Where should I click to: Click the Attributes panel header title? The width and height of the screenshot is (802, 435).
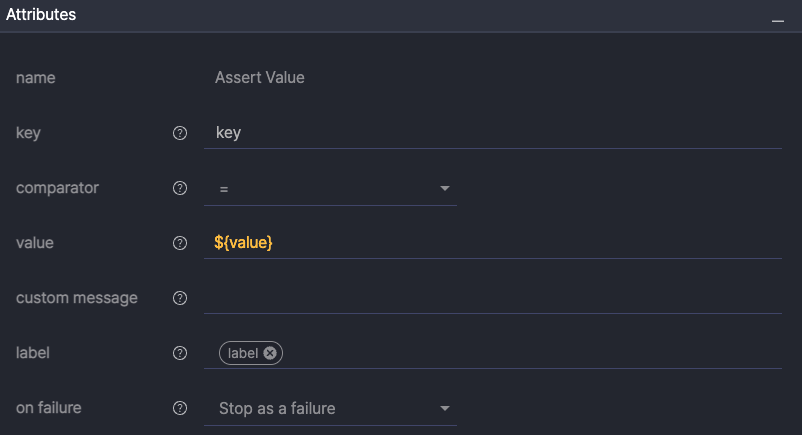(41, 15)
